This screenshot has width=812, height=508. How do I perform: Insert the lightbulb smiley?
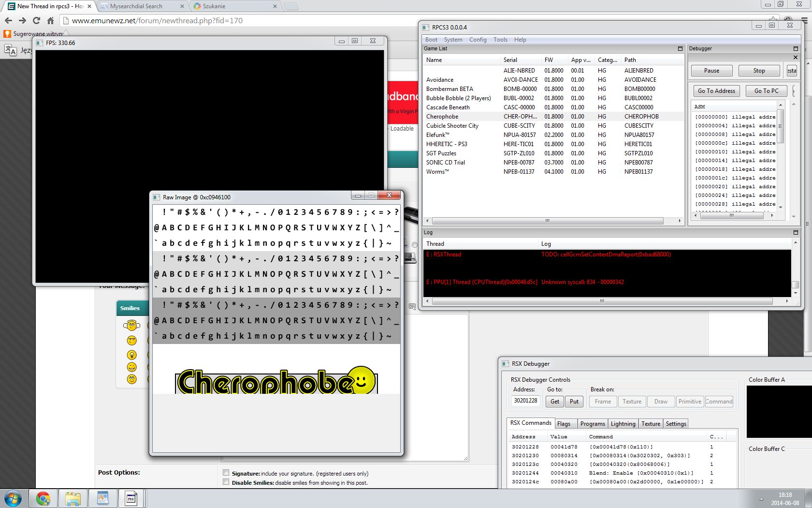click(131, 355)
